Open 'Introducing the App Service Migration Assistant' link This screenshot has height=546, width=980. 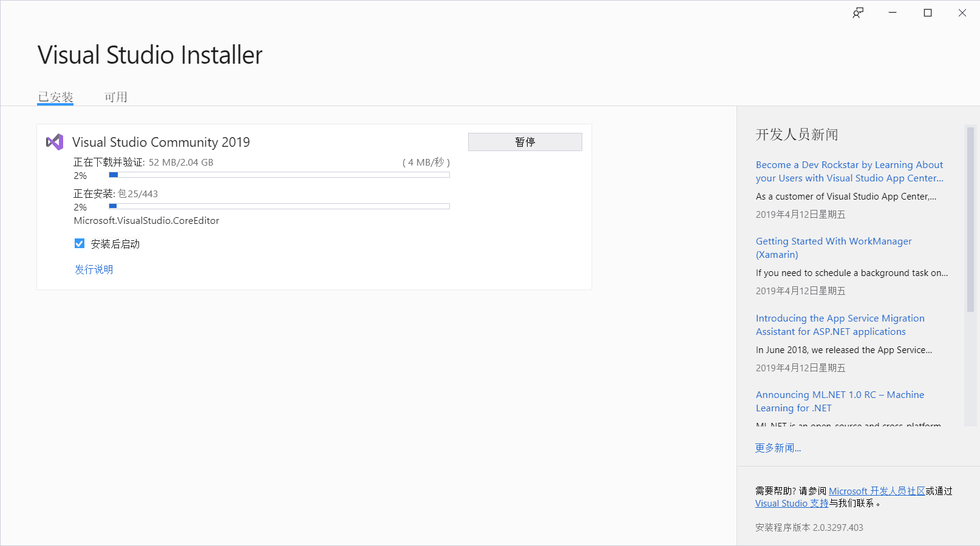(840, 325)
